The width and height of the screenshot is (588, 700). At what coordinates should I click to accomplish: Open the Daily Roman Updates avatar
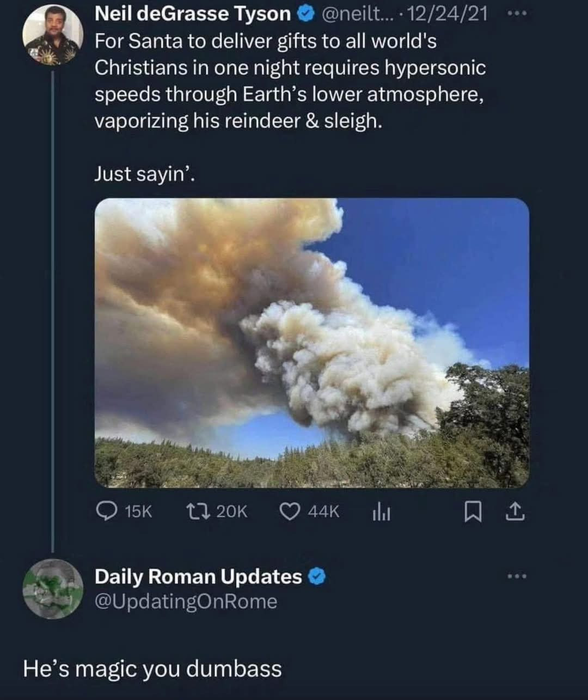coord(53,588)
